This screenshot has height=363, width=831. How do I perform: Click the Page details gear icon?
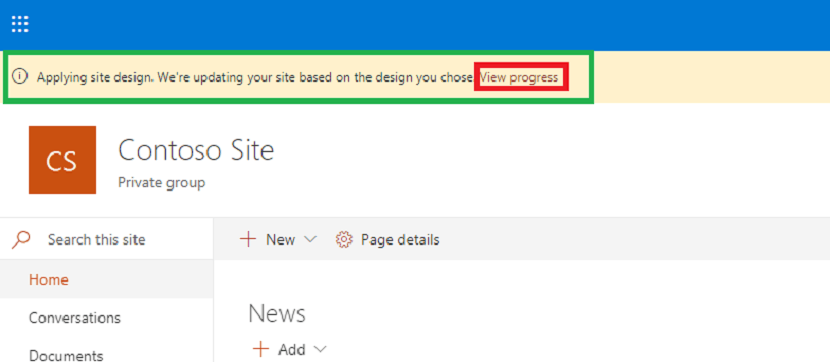[344, 240]
